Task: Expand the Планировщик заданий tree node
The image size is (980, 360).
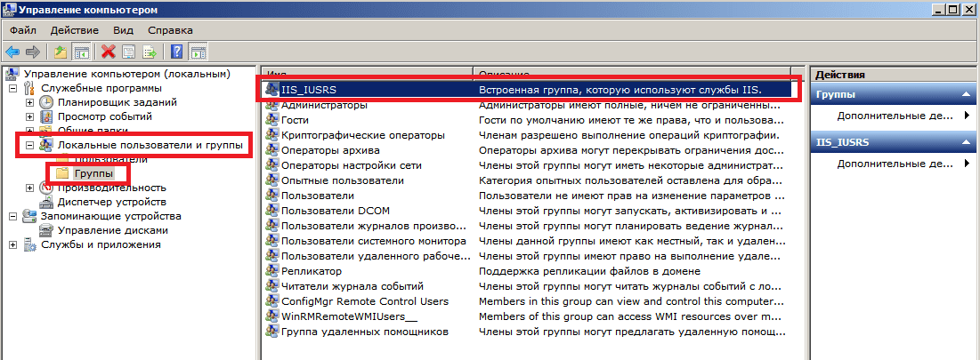Action: 29,102
